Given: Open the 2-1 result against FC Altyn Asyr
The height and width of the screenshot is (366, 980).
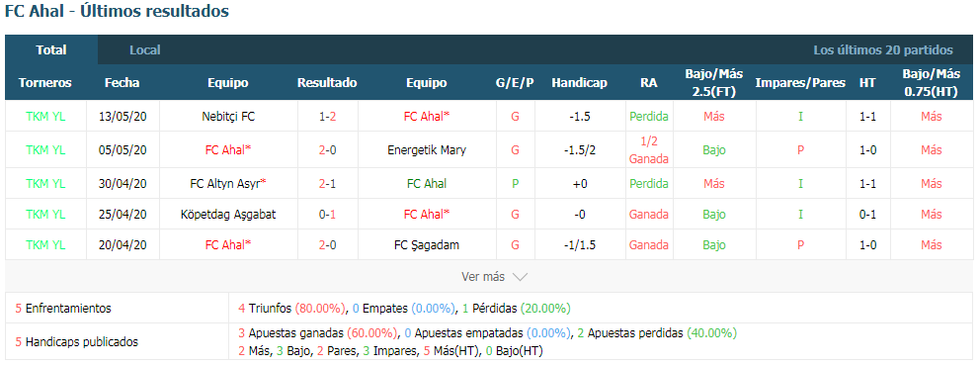Looking at the screenshot, I should click(x=327, y=184).
